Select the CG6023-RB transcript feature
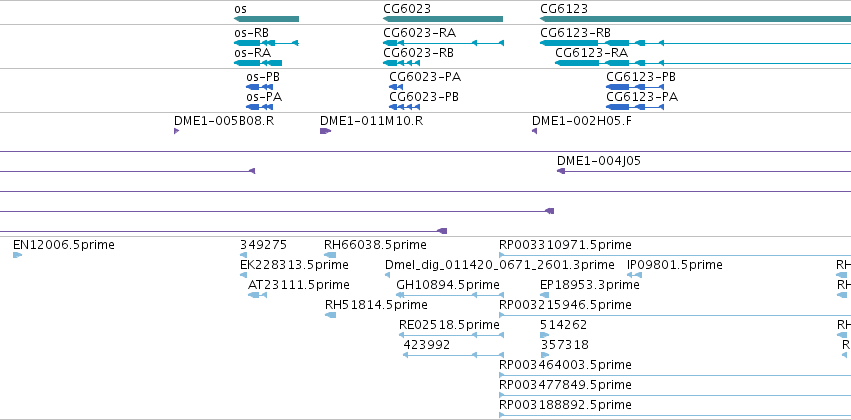The image size is (851, 420). tap(402, 63)
